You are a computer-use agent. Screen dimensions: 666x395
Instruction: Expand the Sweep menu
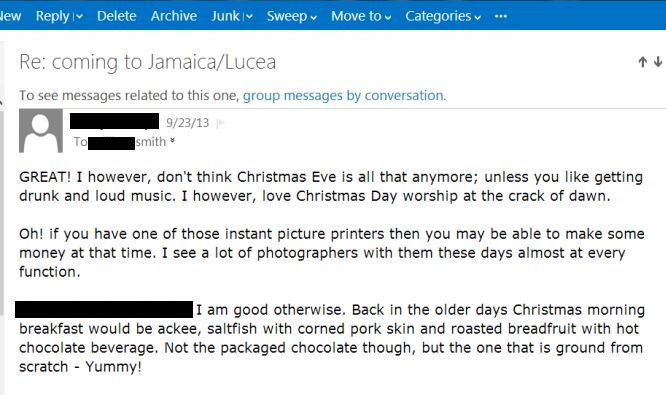(291, 16)
